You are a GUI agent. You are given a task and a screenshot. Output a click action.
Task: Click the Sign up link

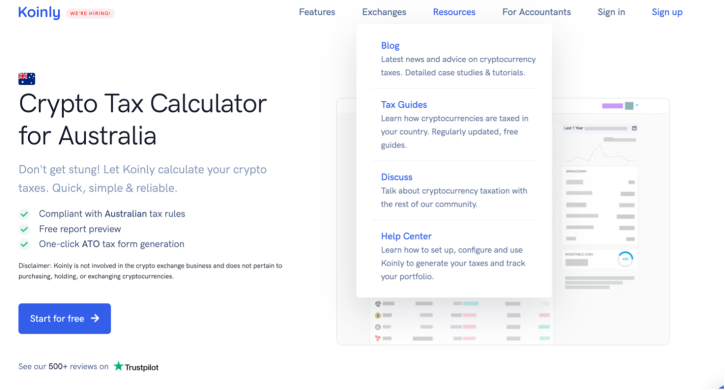click(667, 12)
